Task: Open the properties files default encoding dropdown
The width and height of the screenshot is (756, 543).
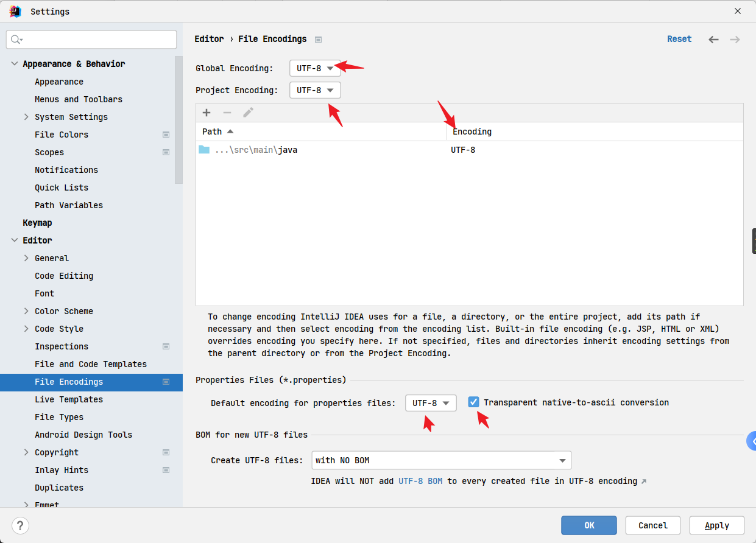Action: coord(431,403)
